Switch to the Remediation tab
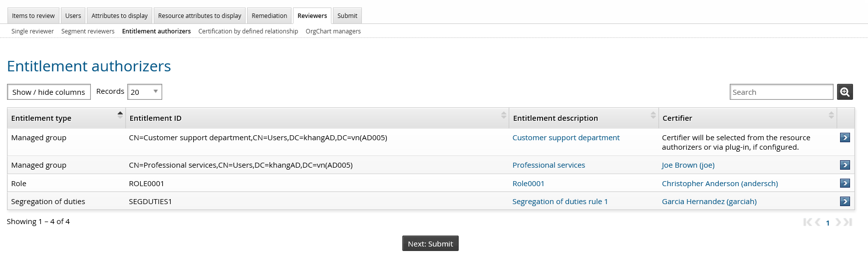The height and width of the screenshot is (256, 868). (x=269, y=16)
